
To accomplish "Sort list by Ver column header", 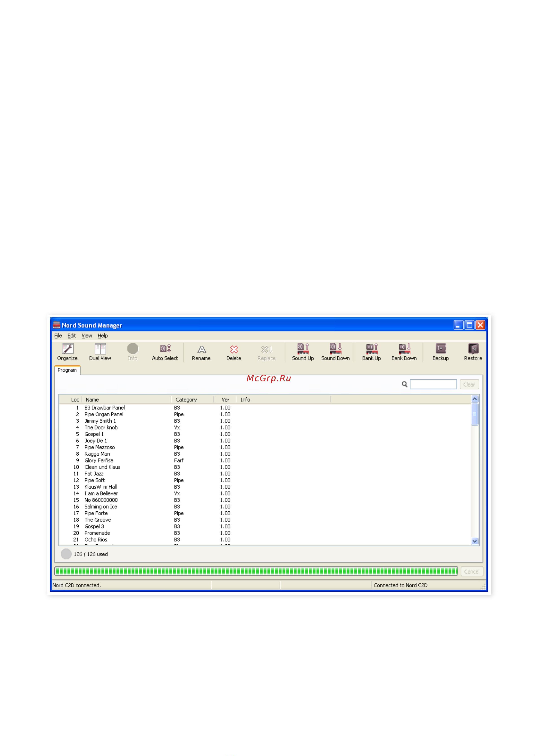I will click(225, 399).
